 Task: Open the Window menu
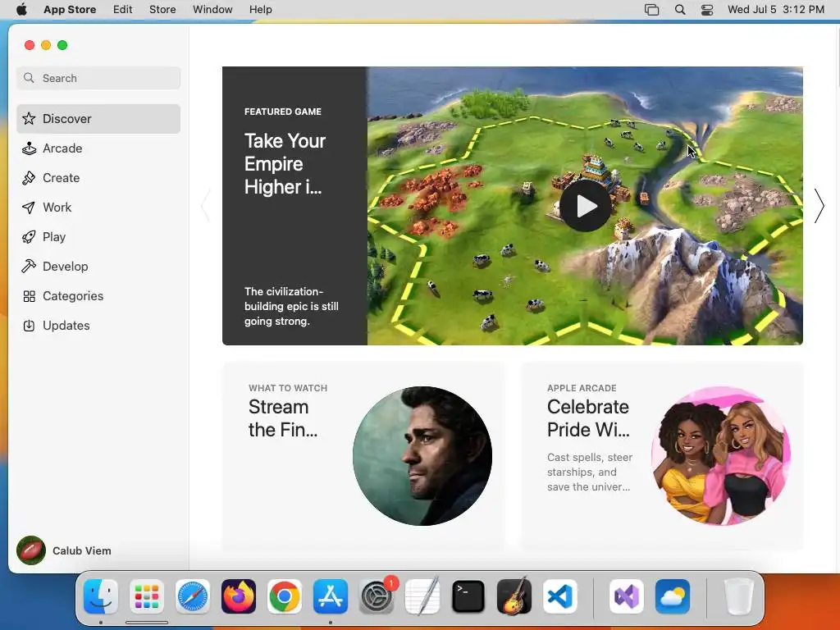pos(212,10)
